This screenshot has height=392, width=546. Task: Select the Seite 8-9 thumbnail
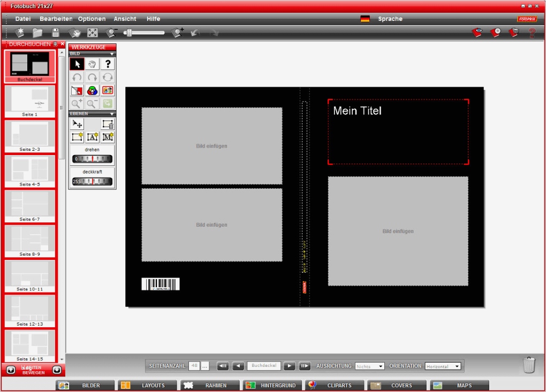(x=30, y=241)
